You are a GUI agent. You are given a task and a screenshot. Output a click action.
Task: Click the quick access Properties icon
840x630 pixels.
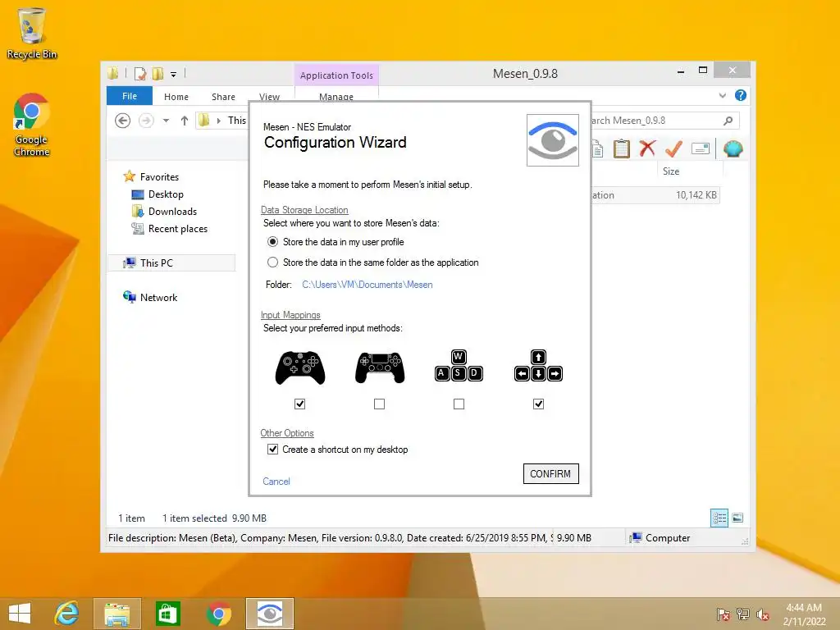tap(140, 74)
